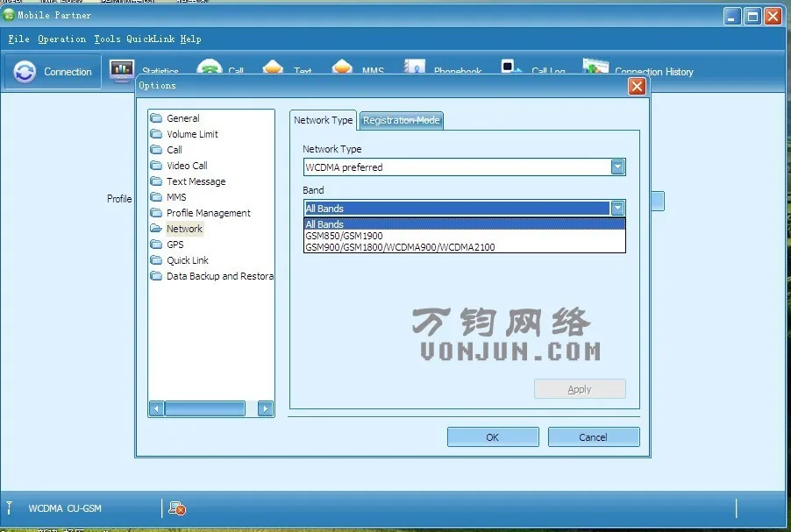Choose GSM850/GSM1900 band option

pos(465,236)
